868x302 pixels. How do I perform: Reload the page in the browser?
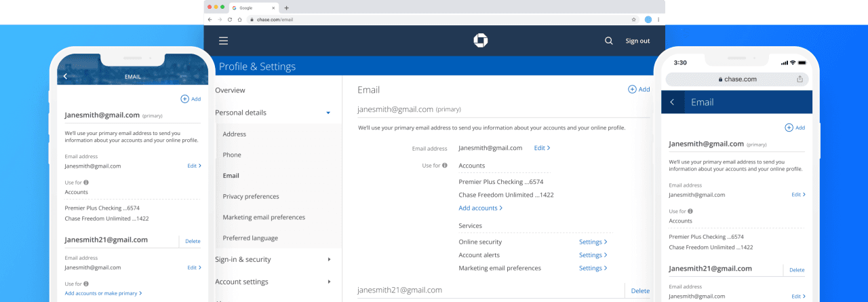click(230, 20)
